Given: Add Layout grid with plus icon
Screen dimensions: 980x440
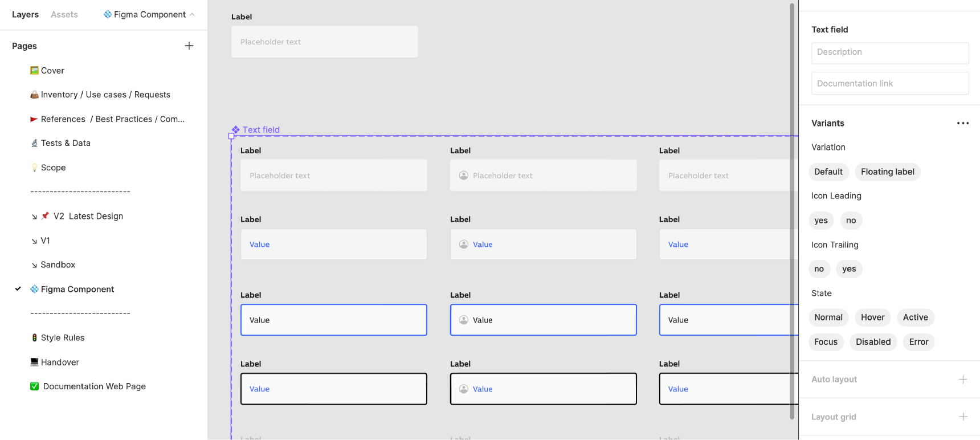Looking at the screenshot, I should pos(962,417).
